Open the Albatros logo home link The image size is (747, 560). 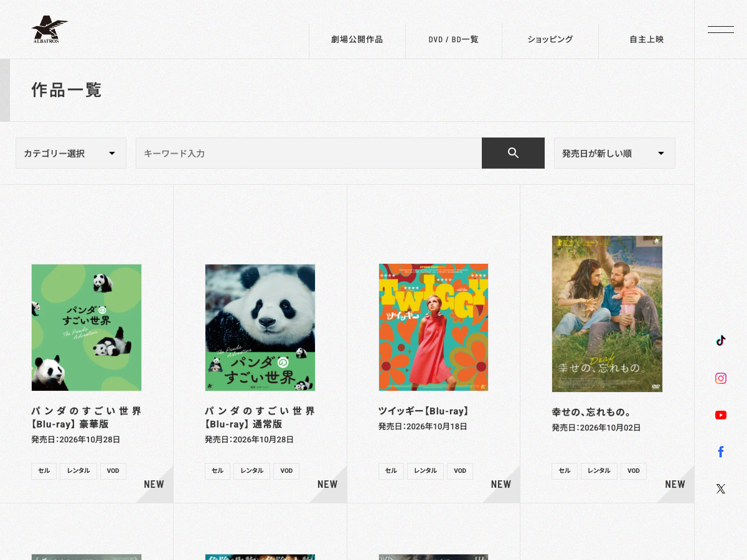click(50, 29)
